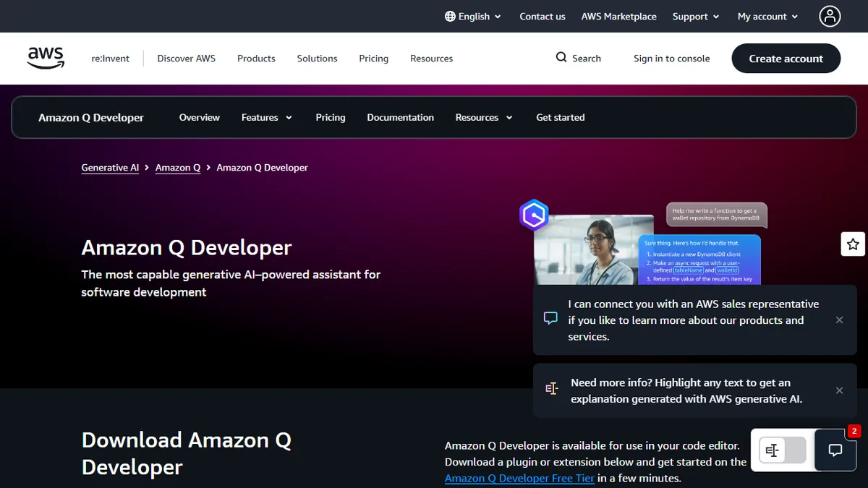Image resolution: width=868 pixels, height=488 pixels.
Task: Open the AWS Marketplace link
Action: pyautogui.click(x=619, y=16)
